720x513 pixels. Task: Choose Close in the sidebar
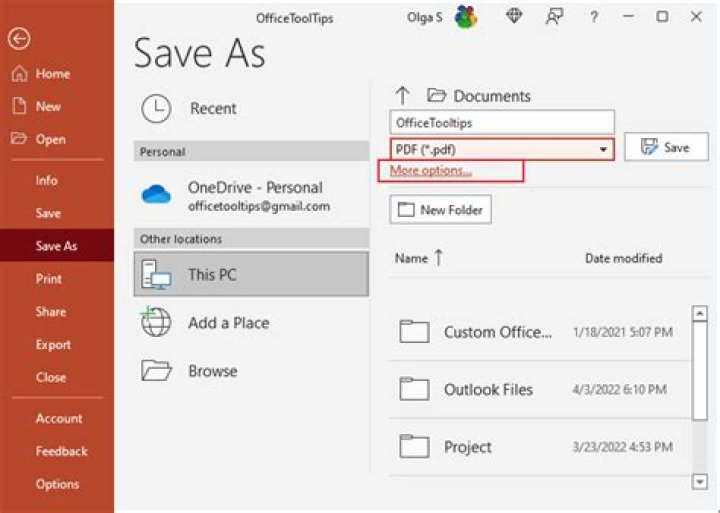coord(51,377)
